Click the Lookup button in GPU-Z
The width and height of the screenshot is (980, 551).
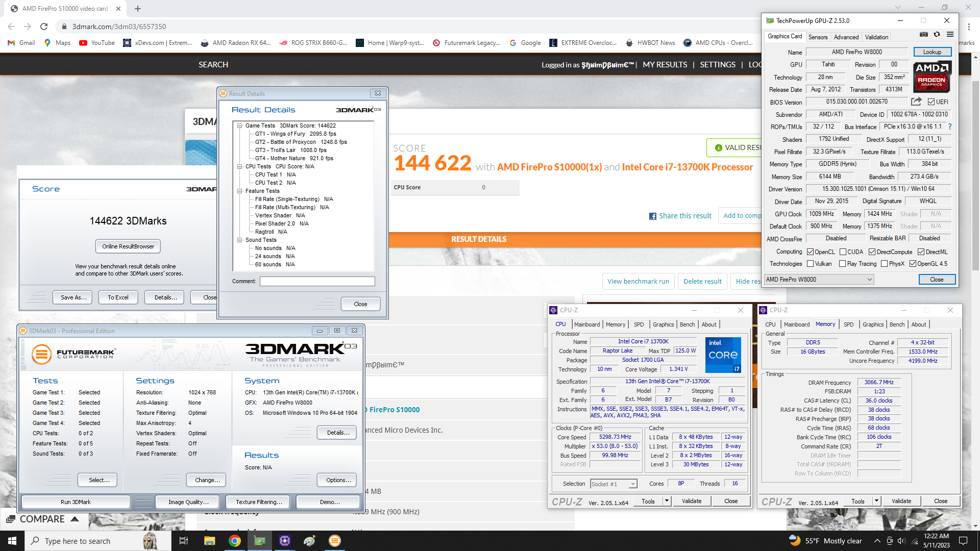pyautogui.click(x=932, y=52)
